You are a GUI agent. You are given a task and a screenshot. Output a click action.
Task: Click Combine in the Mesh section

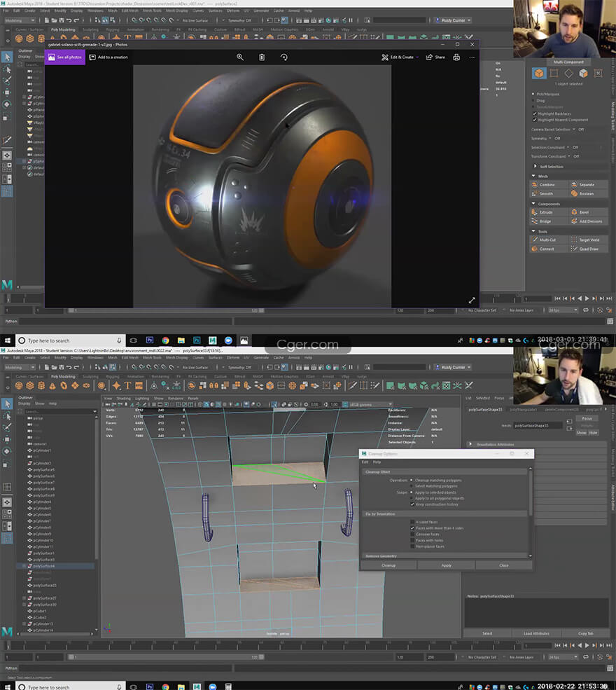click(x=546, y=184)
